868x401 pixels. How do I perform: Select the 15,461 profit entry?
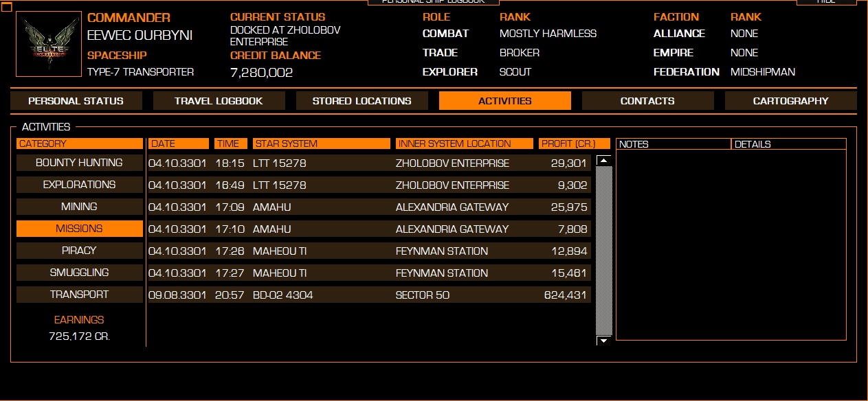[x=569, y=273]
